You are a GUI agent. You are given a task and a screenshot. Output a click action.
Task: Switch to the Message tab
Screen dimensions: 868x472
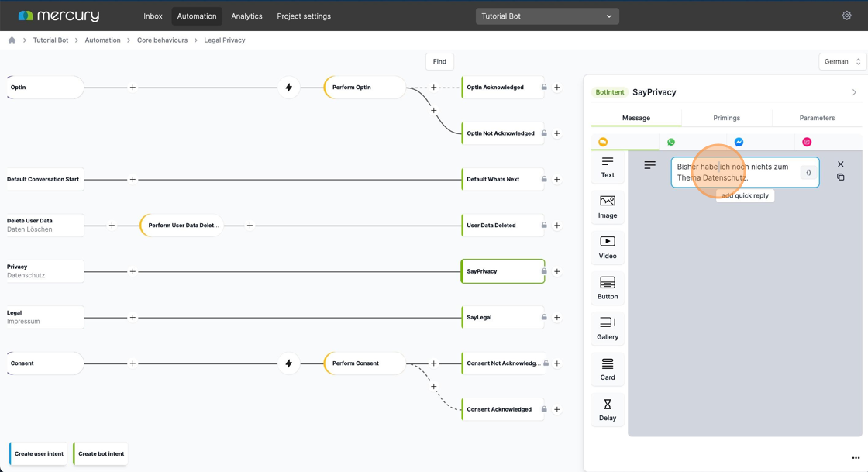click(636, 118)
